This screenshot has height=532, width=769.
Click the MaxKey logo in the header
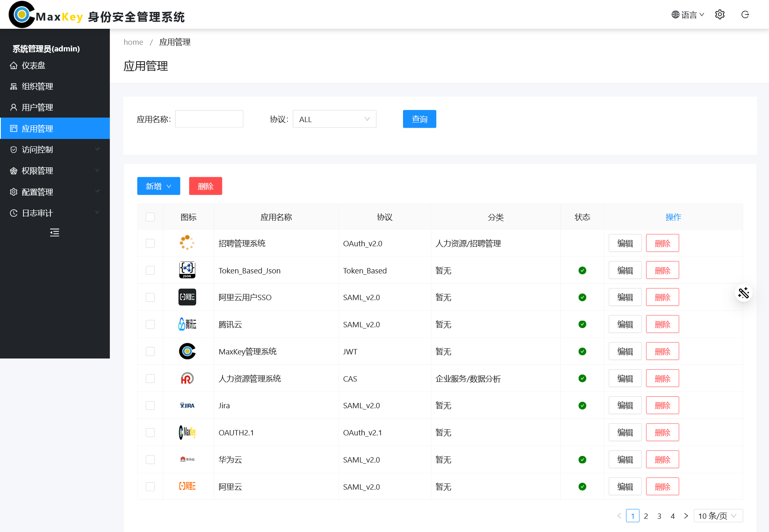(22, 15)
